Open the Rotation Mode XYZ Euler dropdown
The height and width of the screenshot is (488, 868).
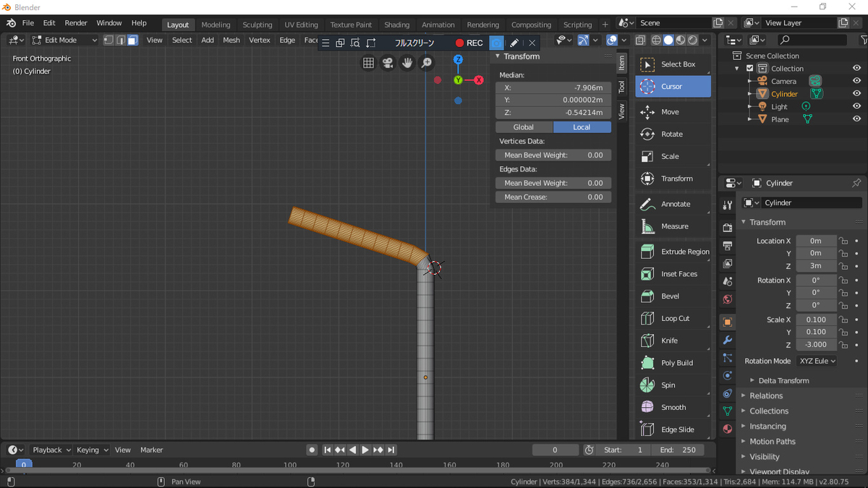point(817,361)
